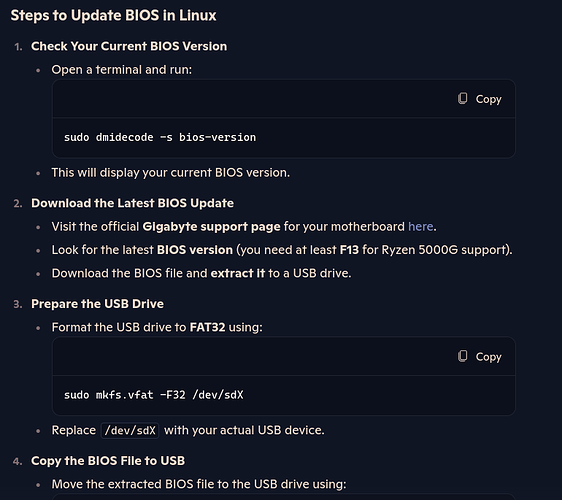Click the bold 'extract it' text
The width and height of the screenshot is (562, 500).
pos(238,273)
